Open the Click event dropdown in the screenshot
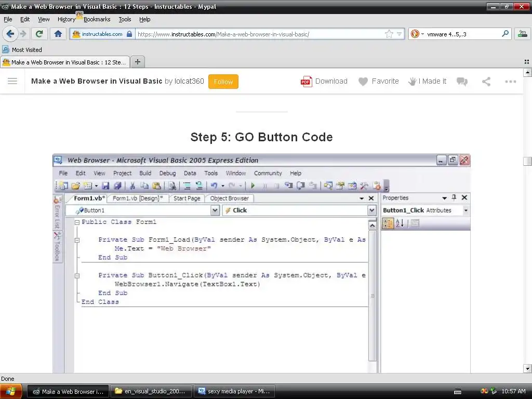This screenshot has height=399, width=532. (372, 210)
